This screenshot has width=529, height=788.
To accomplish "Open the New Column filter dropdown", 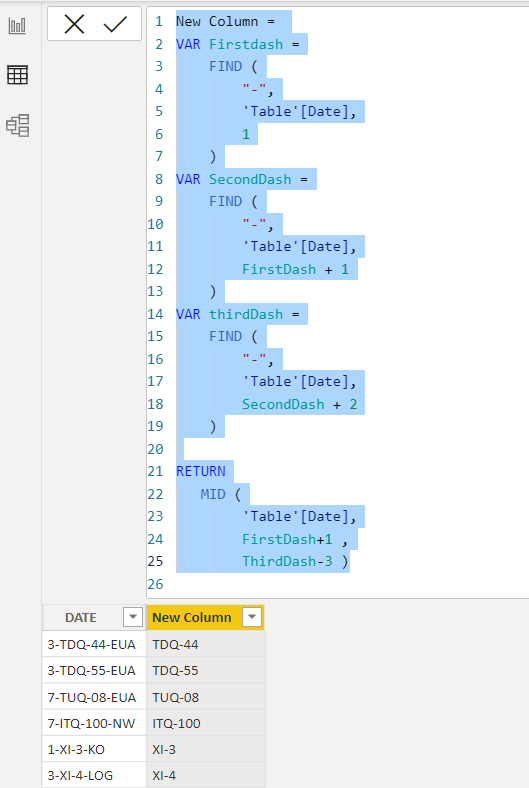I will [x=252, y=617].
